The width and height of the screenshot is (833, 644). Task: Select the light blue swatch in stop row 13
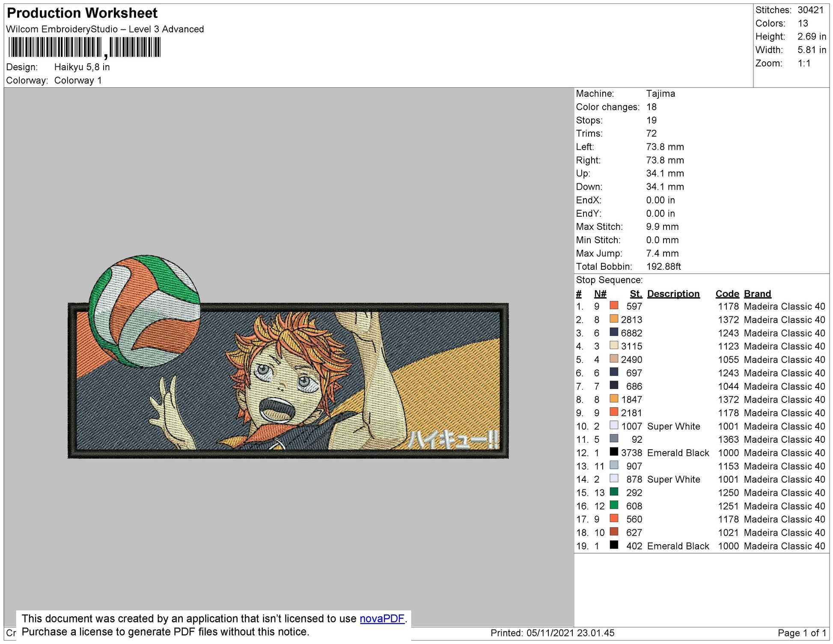pyautogui.click(x=614, y=465)
